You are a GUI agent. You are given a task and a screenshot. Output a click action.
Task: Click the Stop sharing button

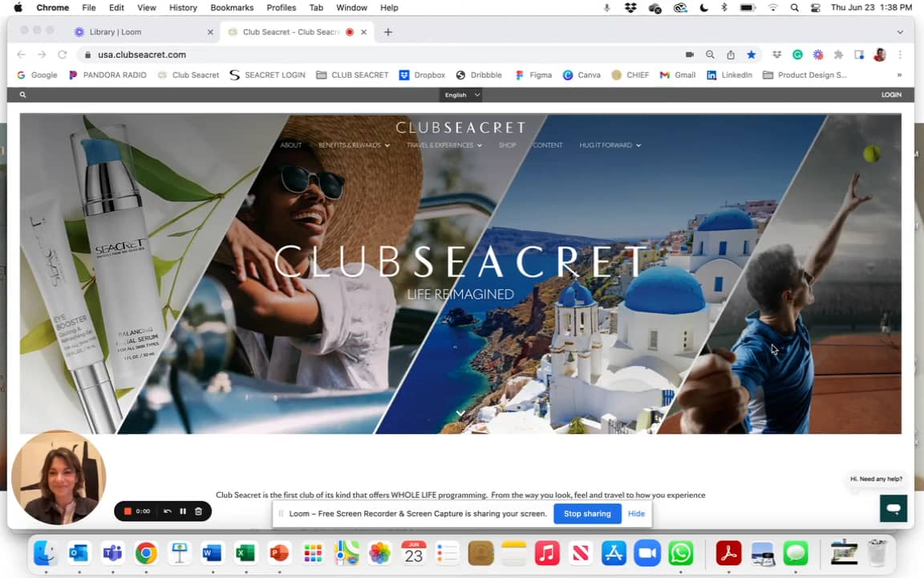point(587,514)
